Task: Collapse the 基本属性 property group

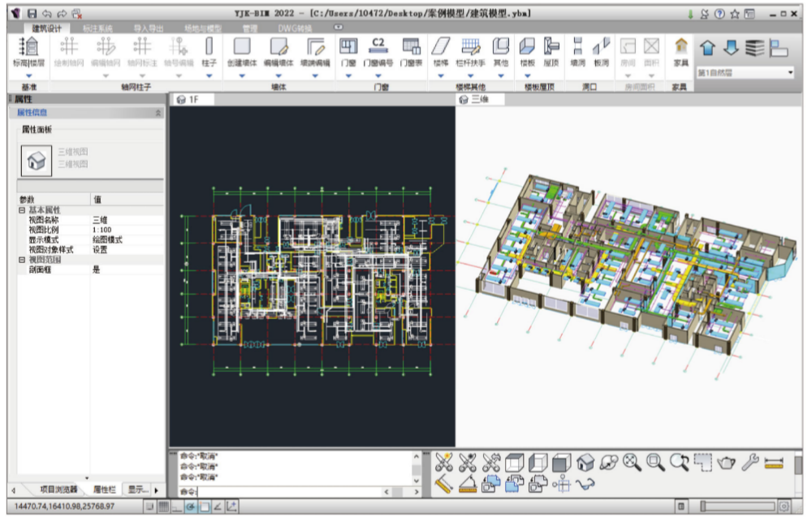Action: pos(22,210)
